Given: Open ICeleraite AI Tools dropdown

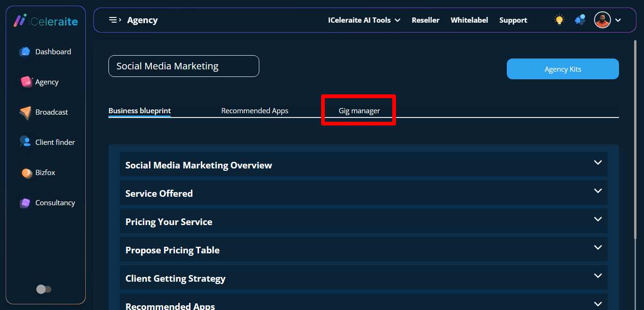Looking at the screenshot, I should coord(364,20).
